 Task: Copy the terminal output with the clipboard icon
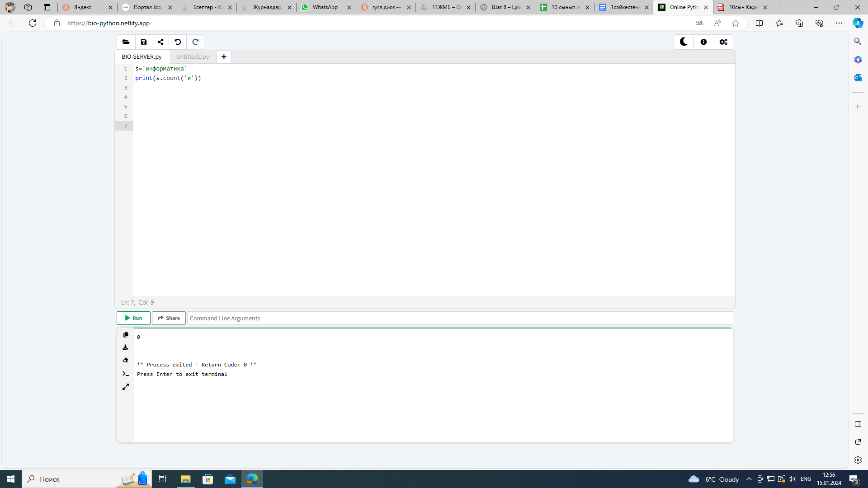[126, 335]
